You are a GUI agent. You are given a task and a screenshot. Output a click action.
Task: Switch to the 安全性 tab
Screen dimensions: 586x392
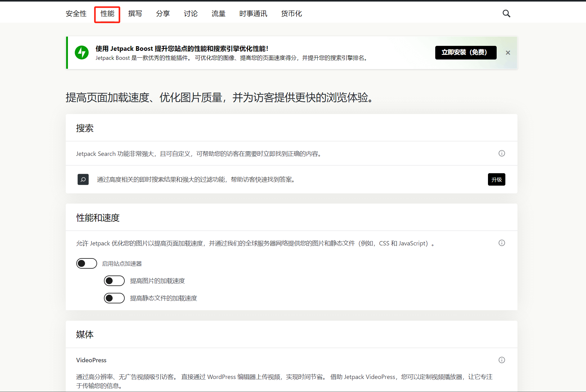tap(76, 14)
